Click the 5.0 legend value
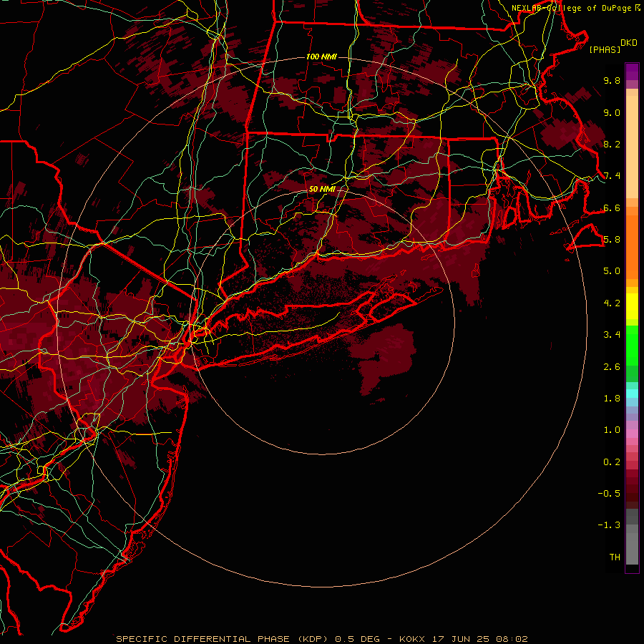Viewport: 644px width, 644px height. coord(612,271)
